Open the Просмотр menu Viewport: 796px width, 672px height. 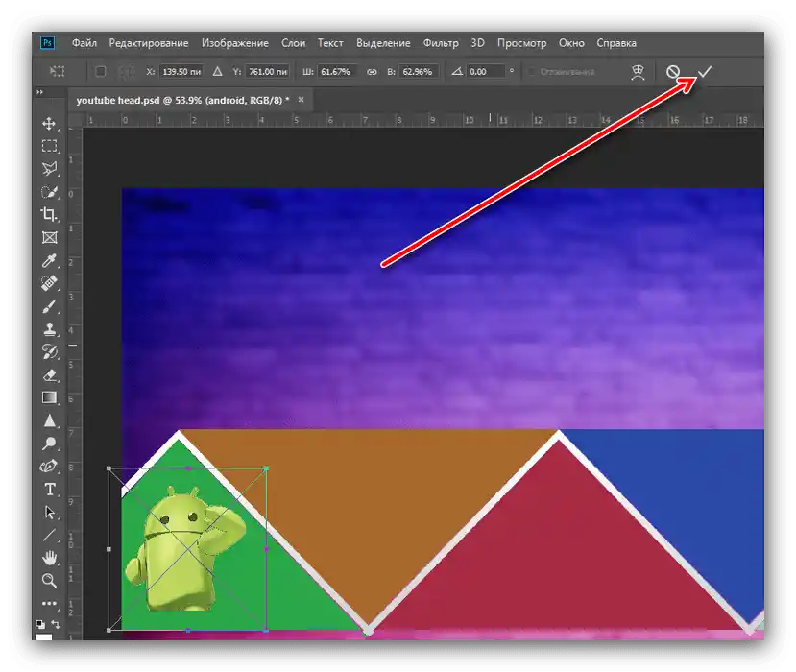point(522,43)
